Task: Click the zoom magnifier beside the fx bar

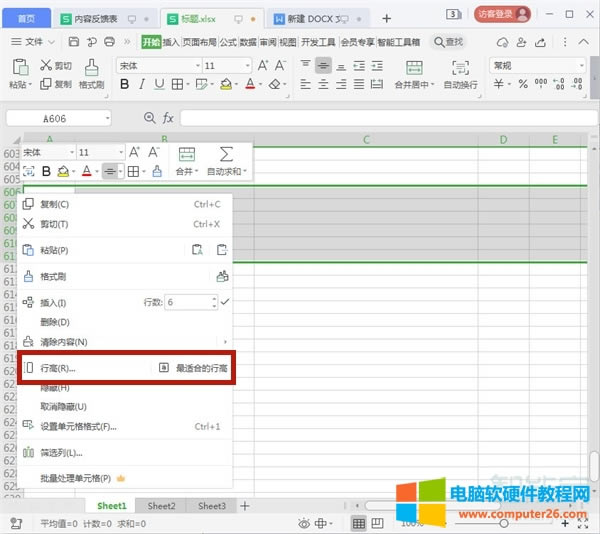Action: [x=150, y=118]
